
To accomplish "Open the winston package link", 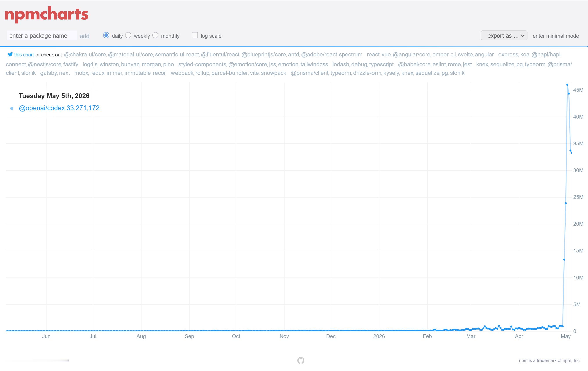I will tap(109, 64).
